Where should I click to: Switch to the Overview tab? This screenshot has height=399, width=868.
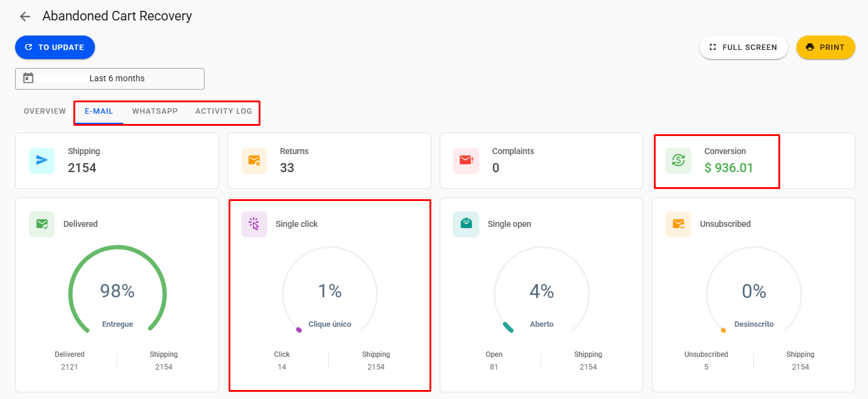tap(45, 111)
